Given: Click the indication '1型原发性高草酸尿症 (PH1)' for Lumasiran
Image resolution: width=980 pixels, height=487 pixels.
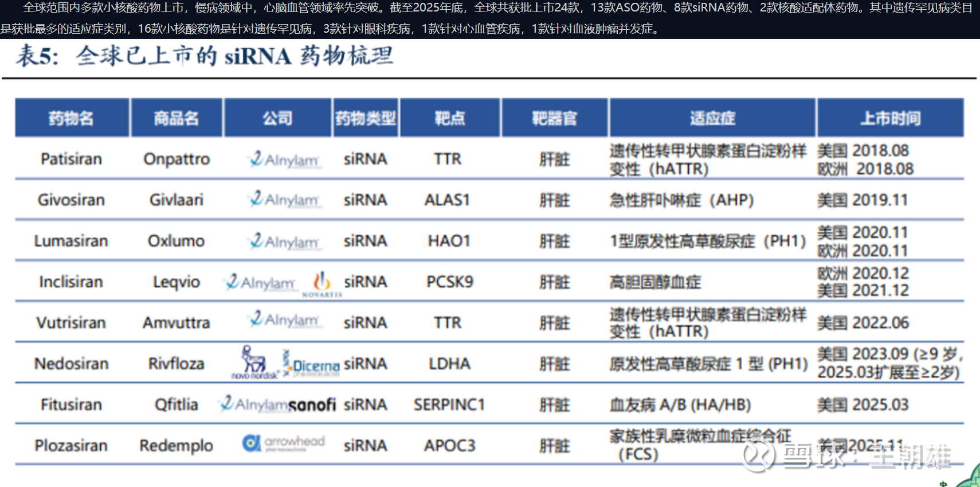Looking at the screenshot, I should 708,241.
